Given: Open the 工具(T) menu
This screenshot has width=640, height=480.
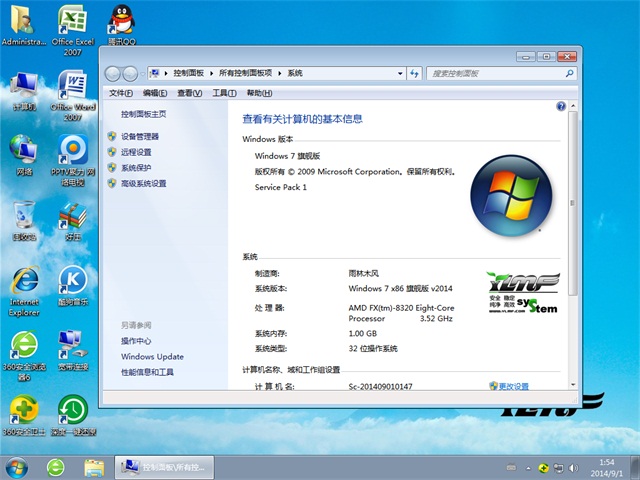Looking at the screenshot, I should [224, 93].
